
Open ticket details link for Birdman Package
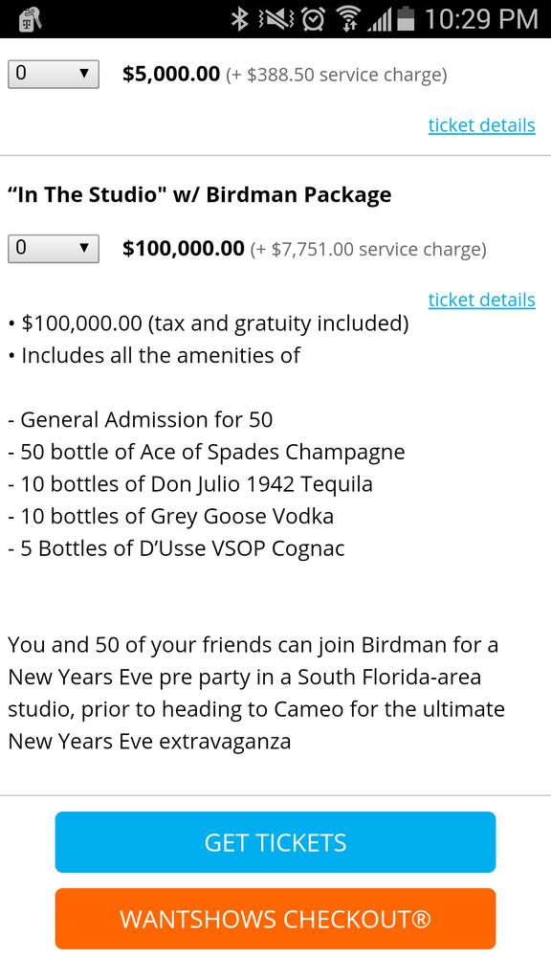(x=482, y=300)
